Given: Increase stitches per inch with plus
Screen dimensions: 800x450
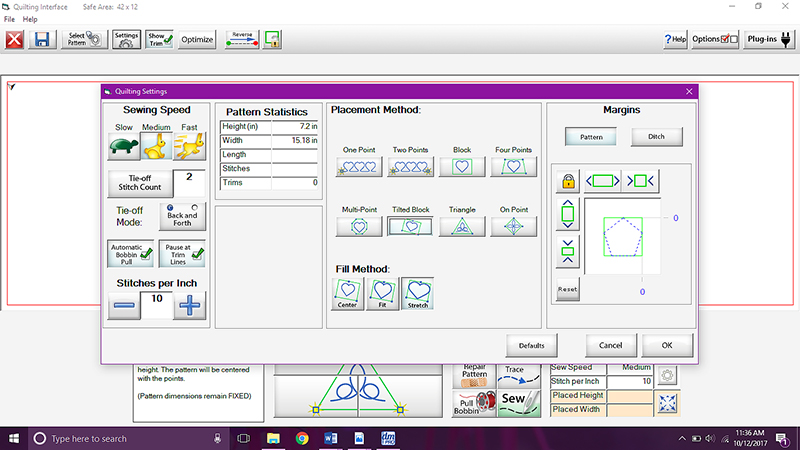Looking at the screenshot, I should (189, 308).
